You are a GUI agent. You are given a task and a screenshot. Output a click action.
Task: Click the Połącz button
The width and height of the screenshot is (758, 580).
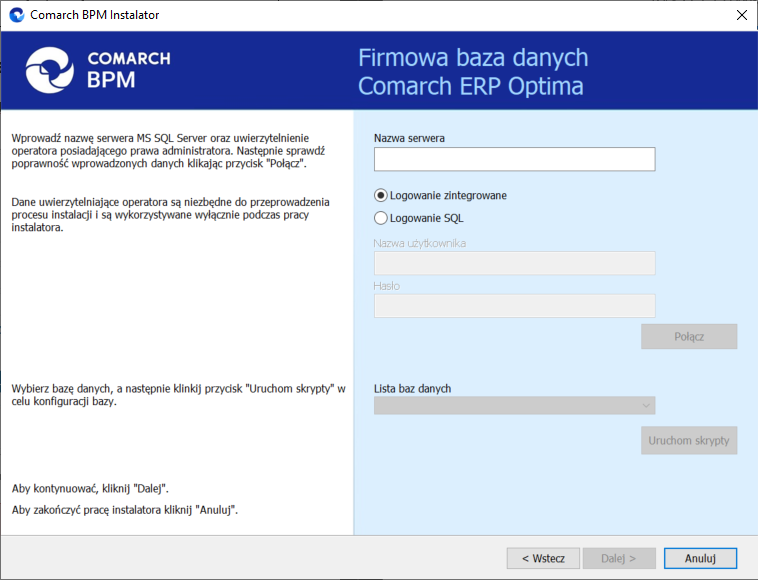tap(689, 336)
